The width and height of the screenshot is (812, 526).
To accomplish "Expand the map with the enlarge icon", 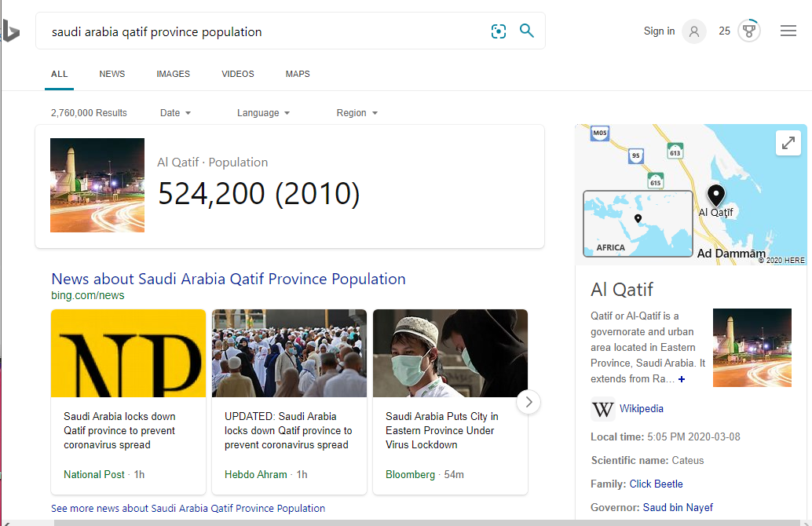I will click(x=788, y=143).
